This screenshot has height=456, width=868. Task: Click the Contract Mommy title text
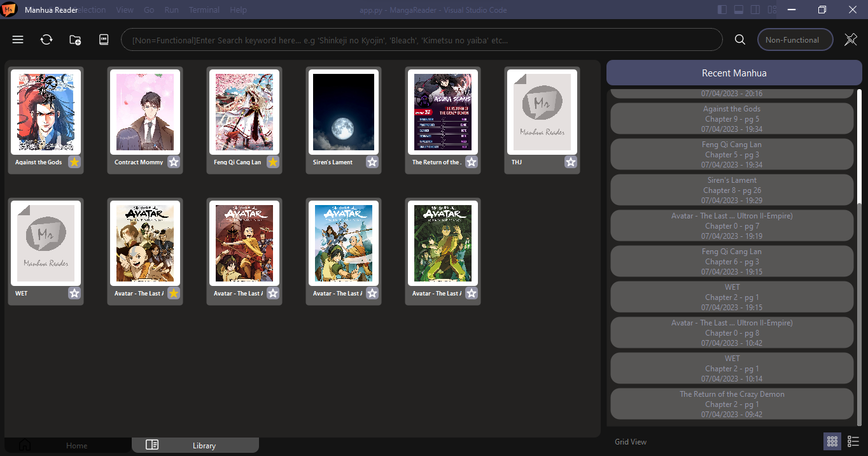[139, 162]
